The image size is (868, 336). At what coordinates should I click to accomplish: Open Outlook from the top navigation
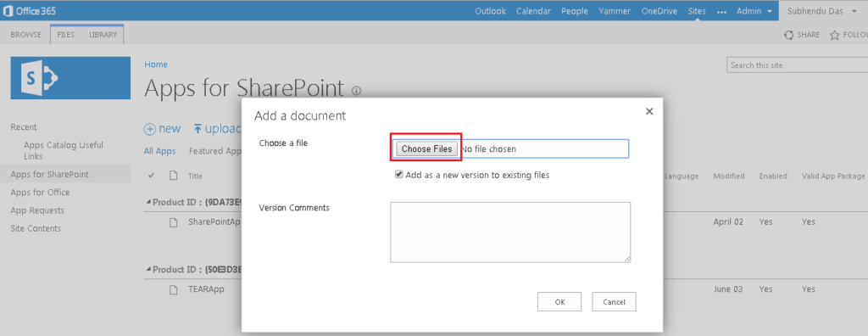tap(491, 10)
